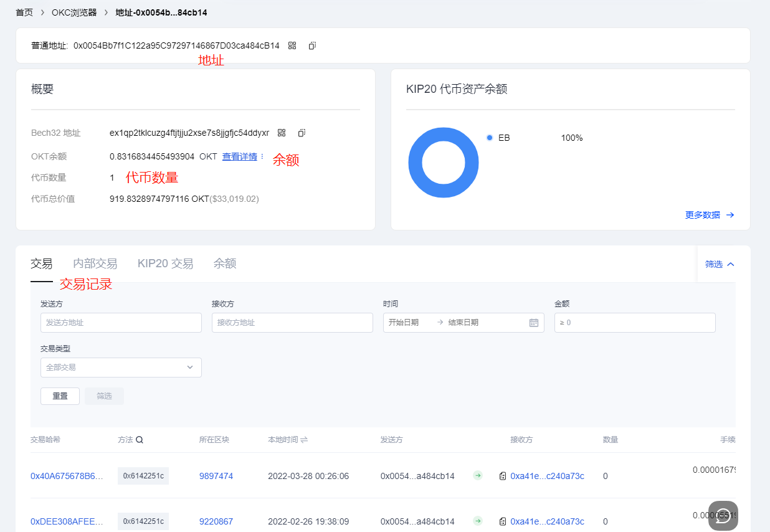
Task: Show QR code for the Bech32 address
Action: [282, 133]
